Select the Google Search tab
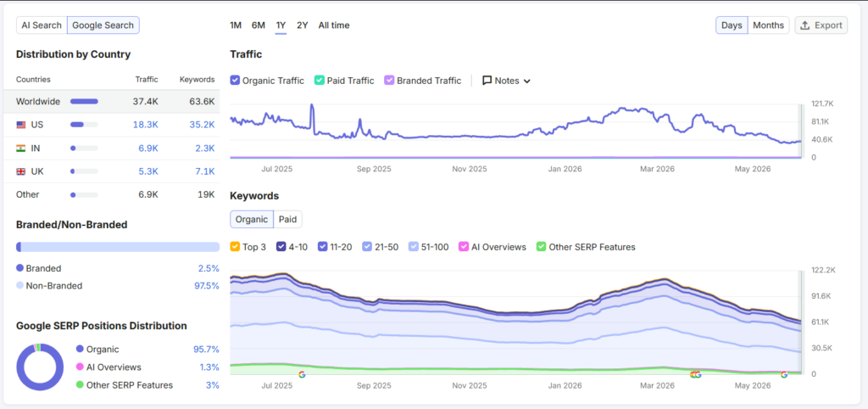The image size is (868, 409). click(x=103, y=25)
